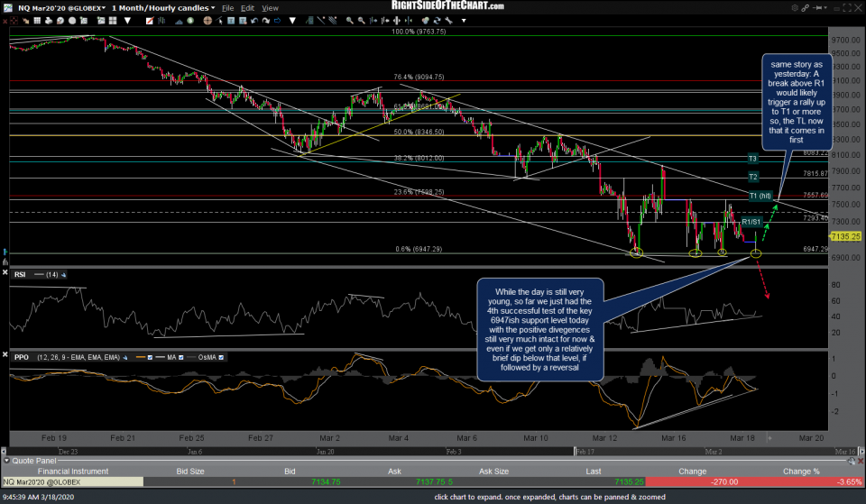
Task: Click the crosshair tool icon in toolbar
Action: 14,21
